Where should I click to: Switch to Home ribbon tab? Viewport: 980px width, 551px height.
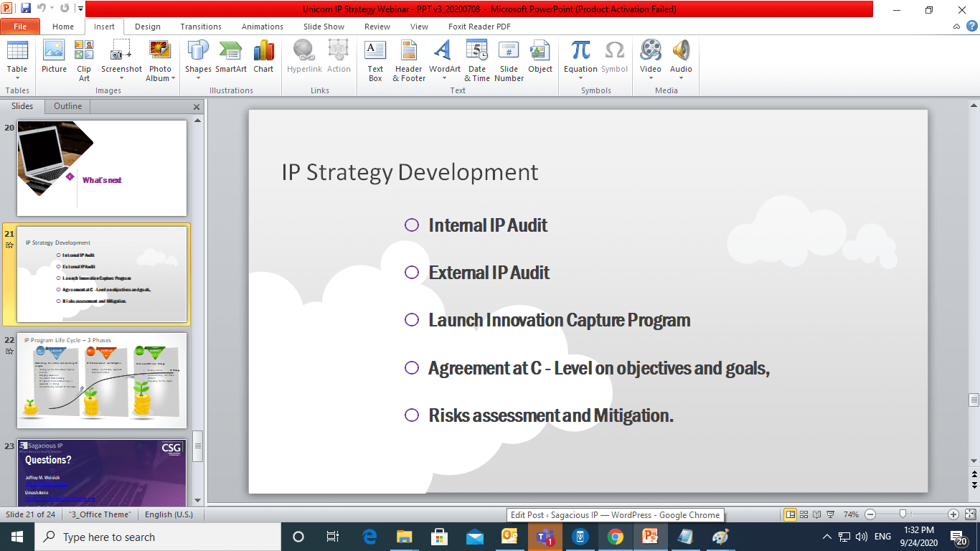(x=63, y=27)
